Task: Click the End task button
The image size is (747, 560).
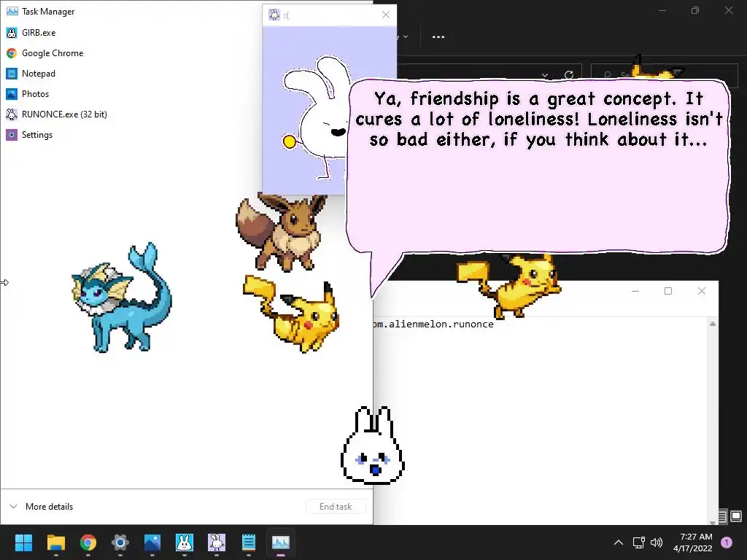Action: click(x=336, y=507)
